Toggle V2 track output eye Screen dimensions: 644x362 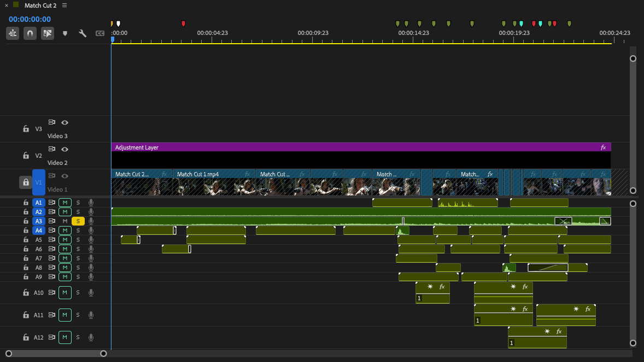pyautogui.click(x=65, y=149)
